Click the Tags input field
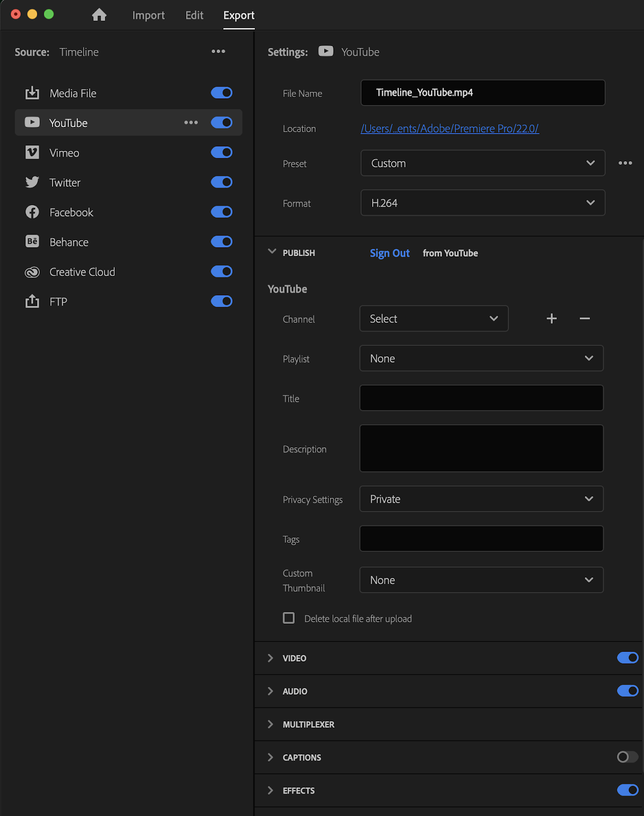This screenshot has width=644, height=816. (x=481, y=539)
